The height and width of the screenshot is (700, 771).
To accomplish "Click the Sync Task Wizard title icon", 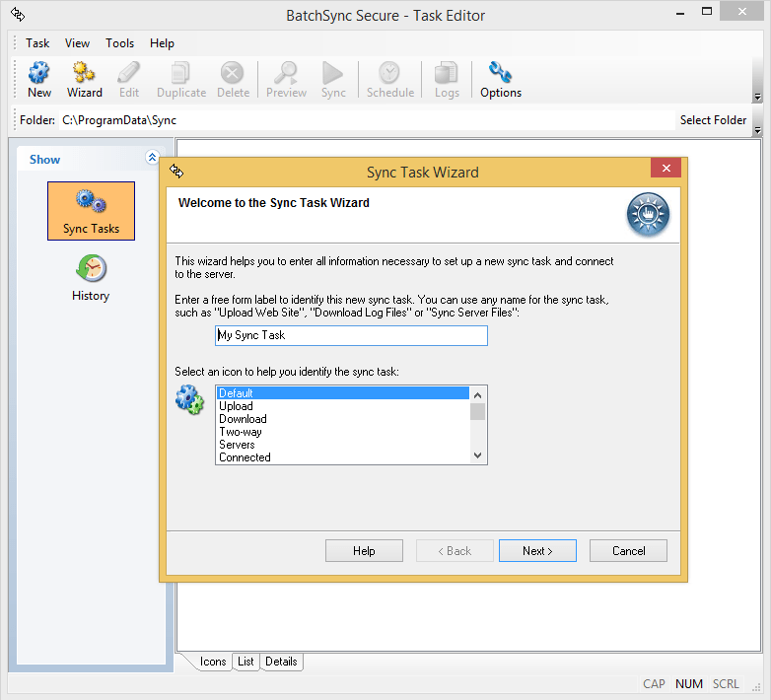I will (176, 172).
